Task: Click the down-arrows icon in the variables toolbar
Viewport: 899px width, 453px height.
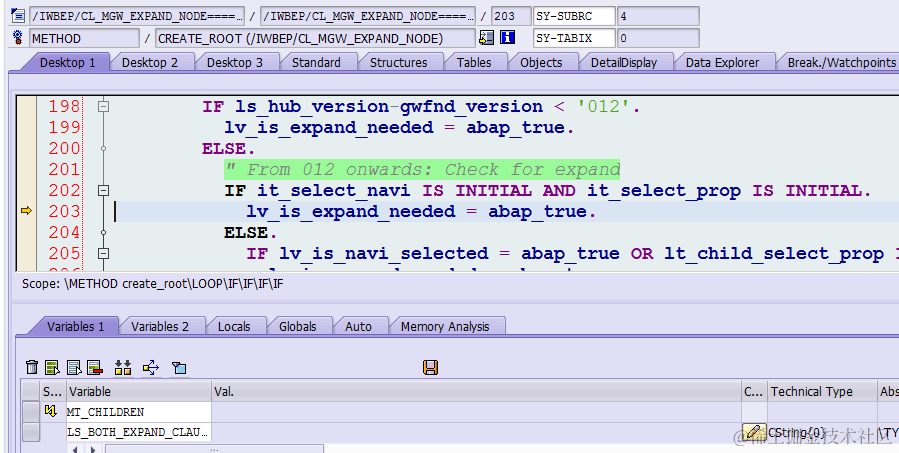Action: coord(123,368)
